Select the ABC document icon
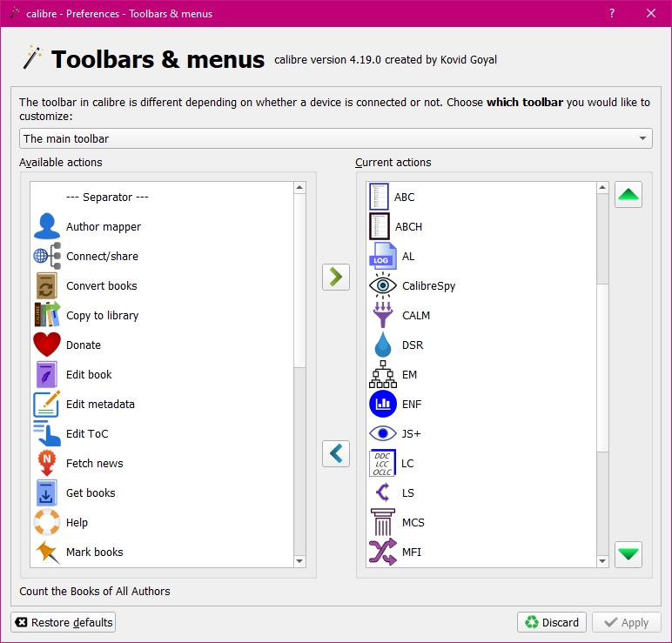 tap(380, 197)
